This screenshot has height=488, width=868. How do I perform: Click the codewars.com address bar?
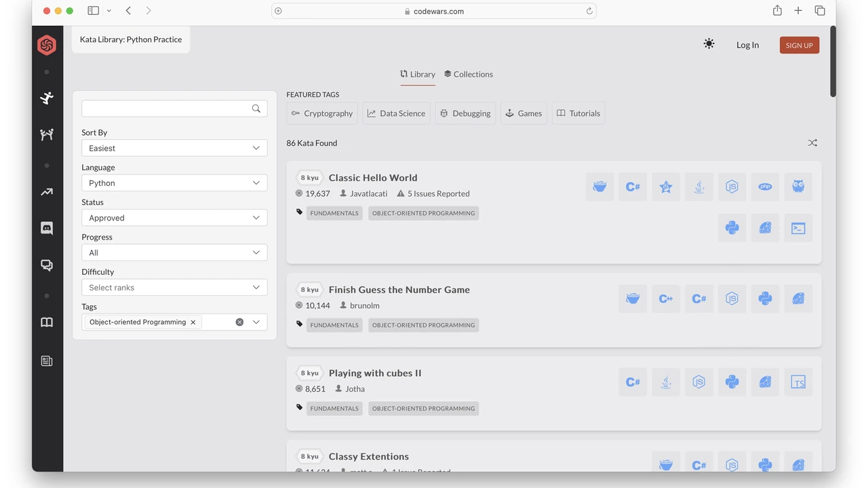[x=434, y=11]
